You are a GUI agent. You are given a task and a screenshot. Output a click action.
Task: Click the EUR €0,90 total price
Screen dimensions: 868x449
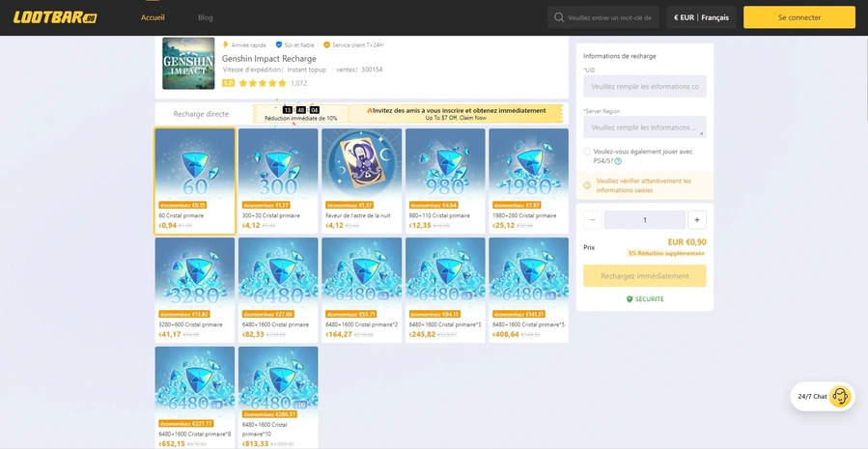pos(687,242)
